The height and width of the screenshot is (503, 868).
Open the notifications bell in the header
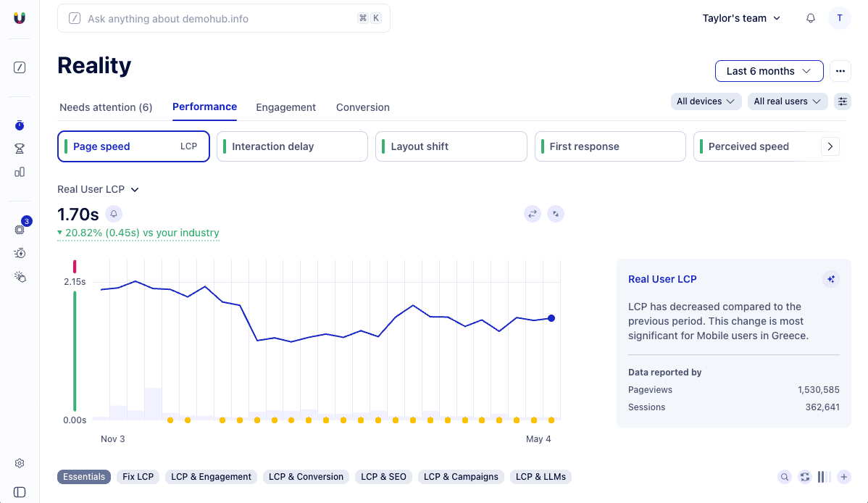point(811,18)
